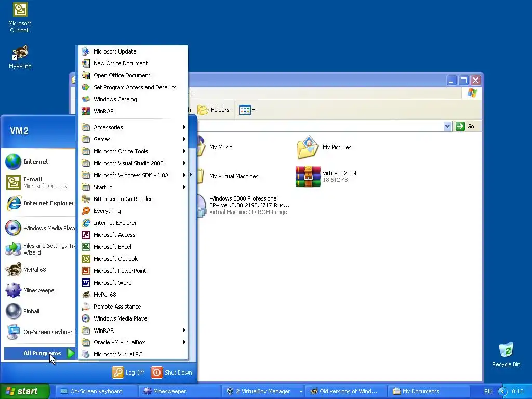Expand hidden tray icons arrow
Screen dimensions: 532x399
502,391
